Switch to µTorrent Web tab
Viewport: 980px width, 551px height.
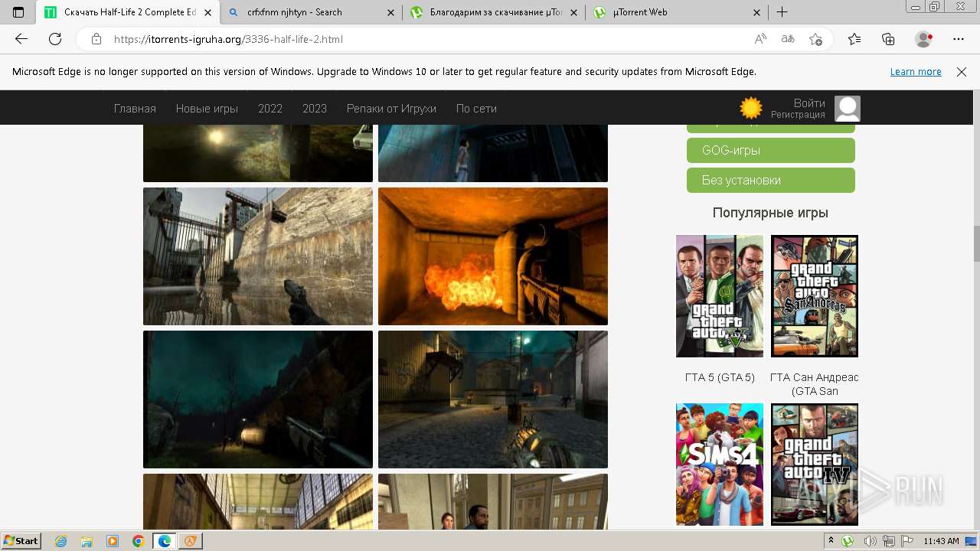click(x=677, y=12)
